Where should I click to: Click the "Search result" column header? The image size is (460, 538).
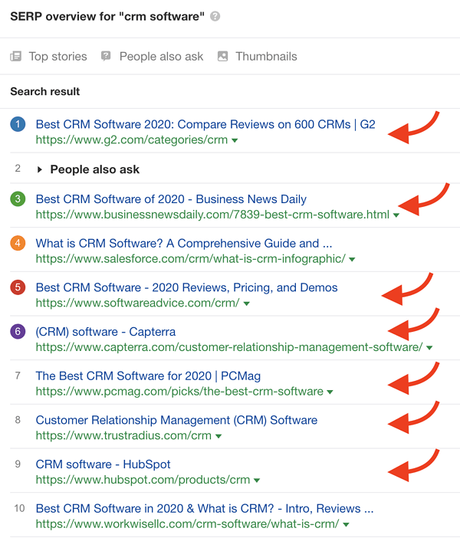click(x=45, y=92)
